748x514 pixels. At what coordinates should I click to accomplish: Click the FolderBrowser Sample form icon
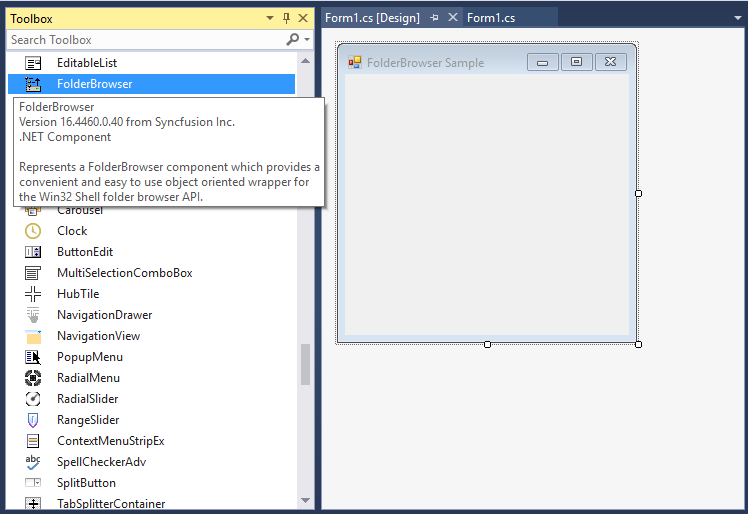click(354, 63)
